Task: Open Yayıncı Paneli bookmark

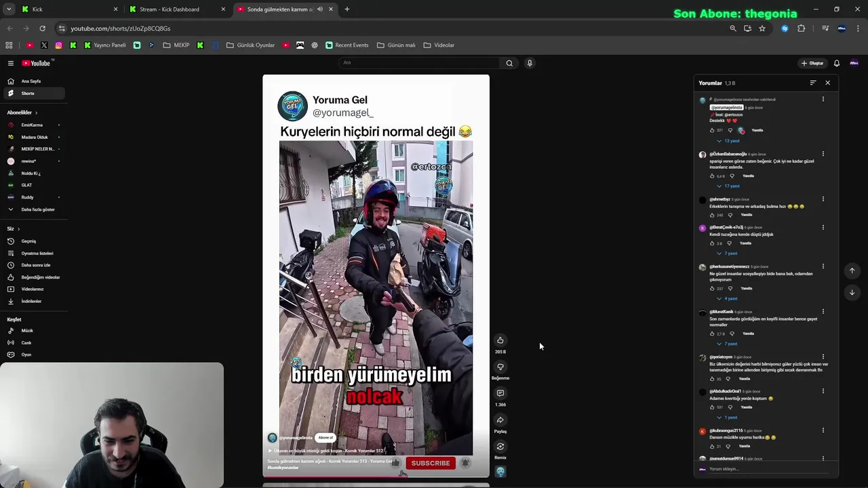Action: click(x=105, y=45)
